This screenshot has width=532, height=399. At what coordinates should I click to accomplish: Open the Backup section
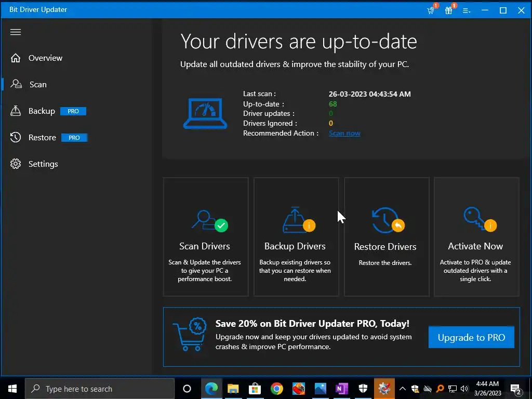click(42, 111)
